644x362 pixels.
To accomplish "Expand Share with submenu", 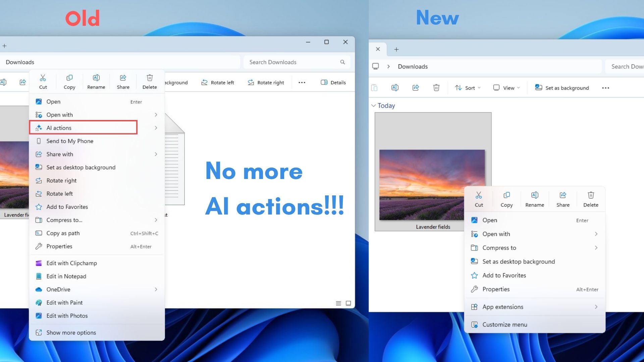I will pos(156,154).
